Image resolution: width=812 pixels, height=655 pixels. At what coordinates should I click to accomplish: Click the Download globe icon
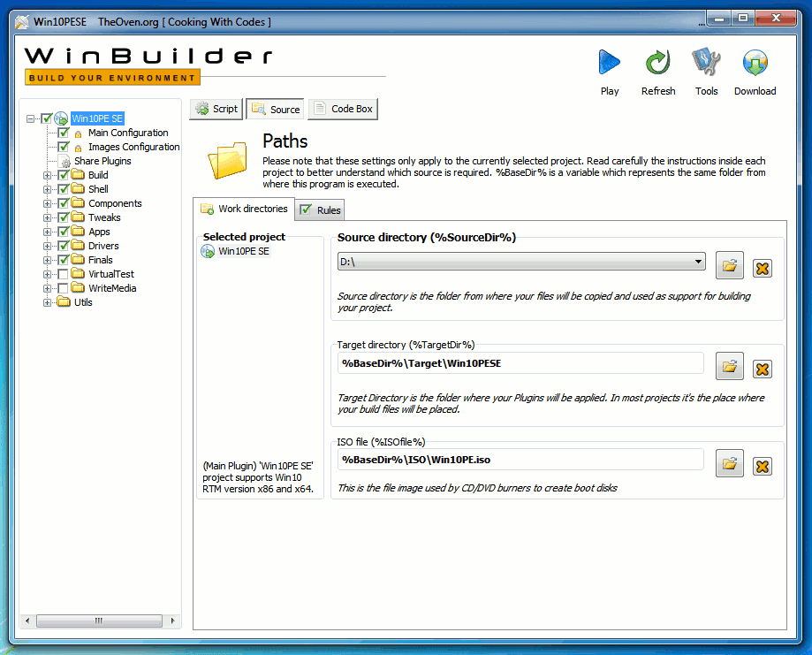pos(755,63)
